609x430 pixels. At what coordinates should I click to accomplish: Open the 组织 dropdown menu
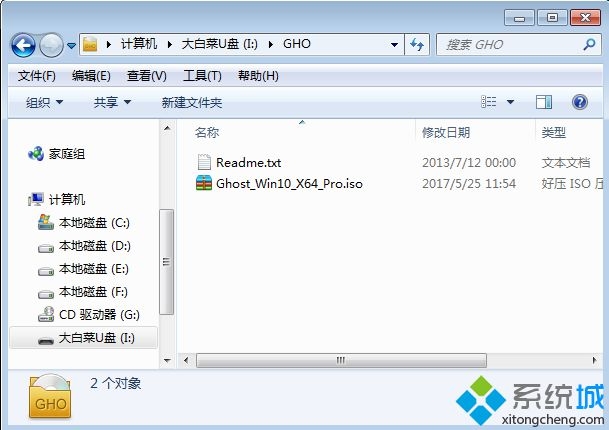(44, 103)
